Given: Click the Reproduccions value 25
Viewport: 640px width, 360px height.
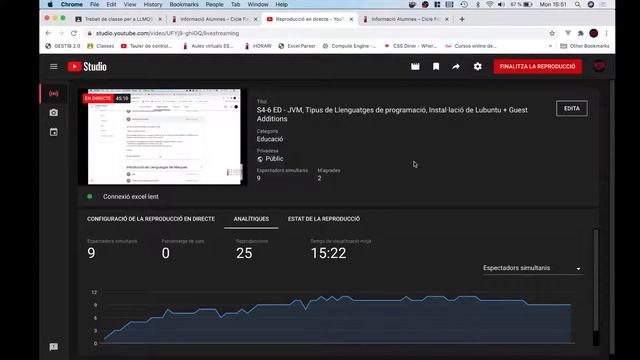Looking at the screenshot, I should tap(244, 253).
